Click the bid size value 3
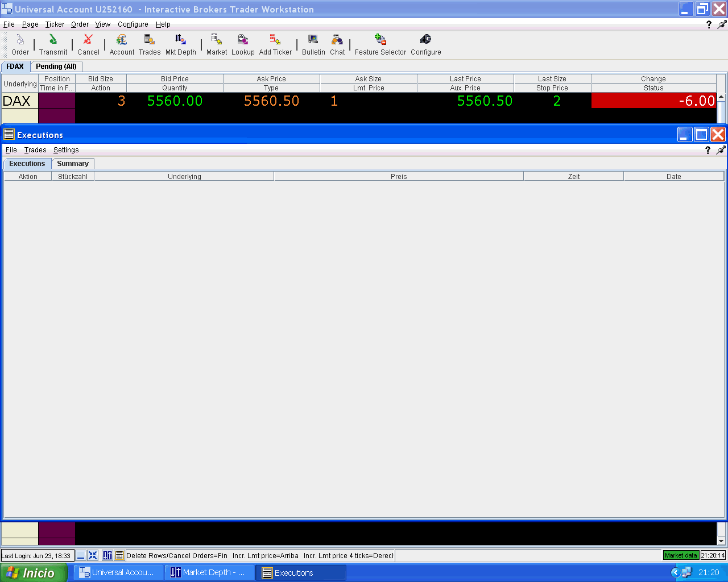This screenshot has width=728, height=582. (121, 101)
